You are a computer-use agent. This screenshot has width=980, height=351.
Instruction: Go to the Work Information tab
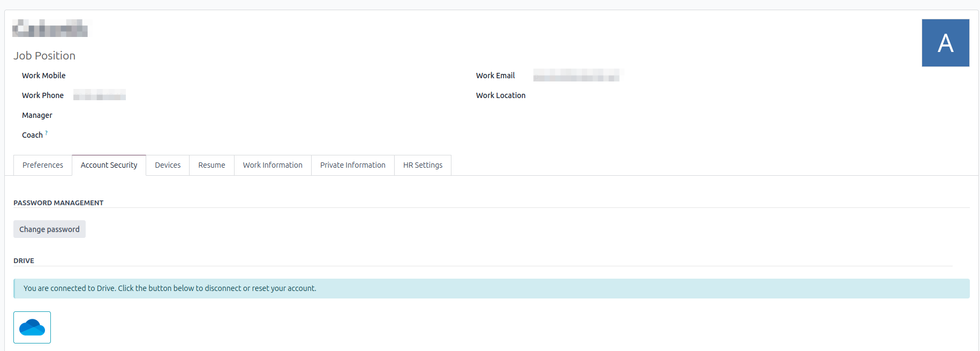(x=273, y=165)
